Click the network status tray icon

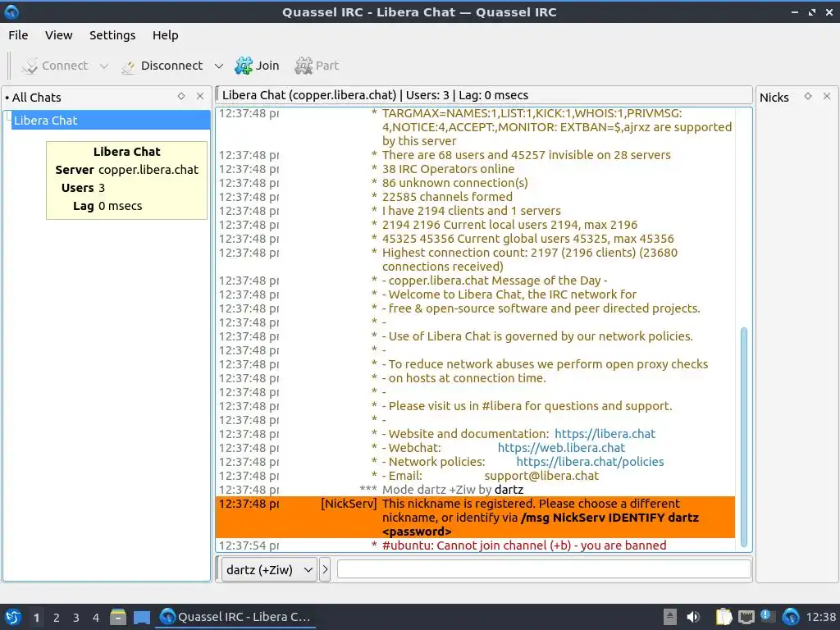point(746,617)
